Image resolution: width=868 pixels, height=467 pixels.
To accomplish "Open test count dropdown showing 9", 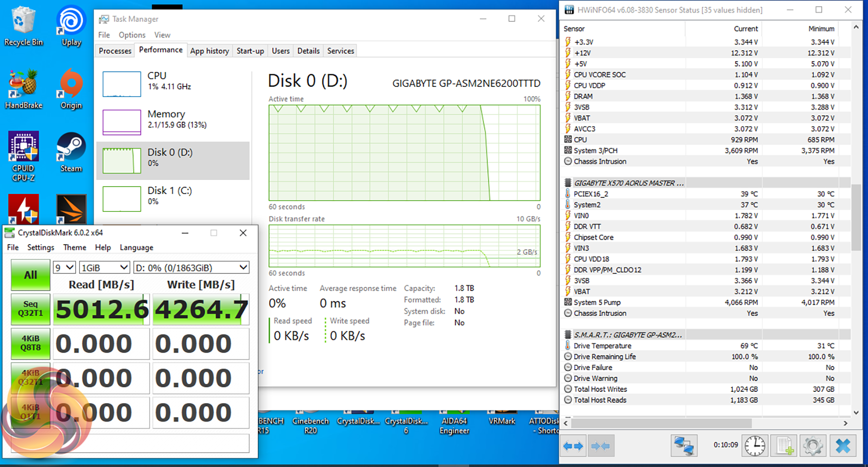I will click(64, 267).
